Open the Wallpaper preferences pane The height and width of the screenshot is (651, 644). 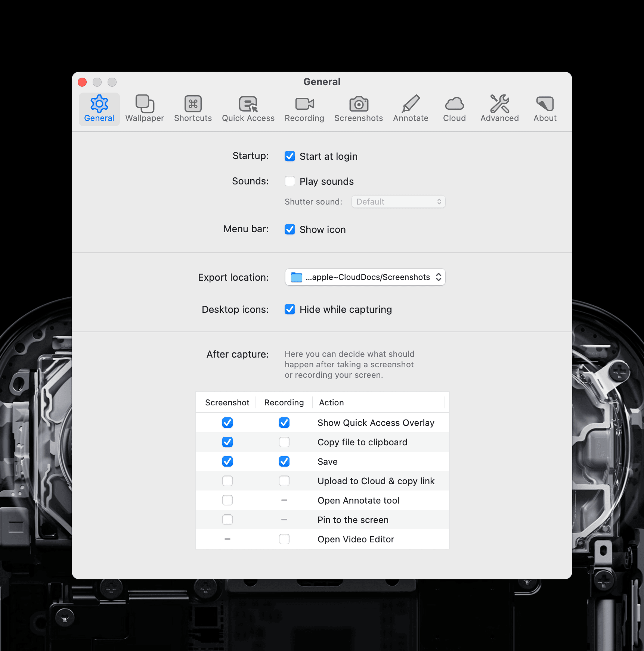tap(145, 109)
